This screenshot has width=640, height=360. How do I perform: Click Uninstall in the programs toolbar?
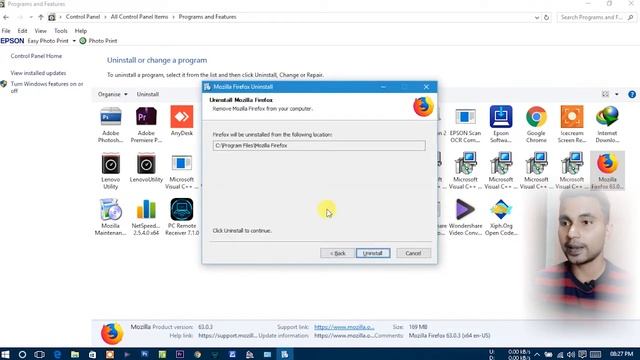pos(148,94)
